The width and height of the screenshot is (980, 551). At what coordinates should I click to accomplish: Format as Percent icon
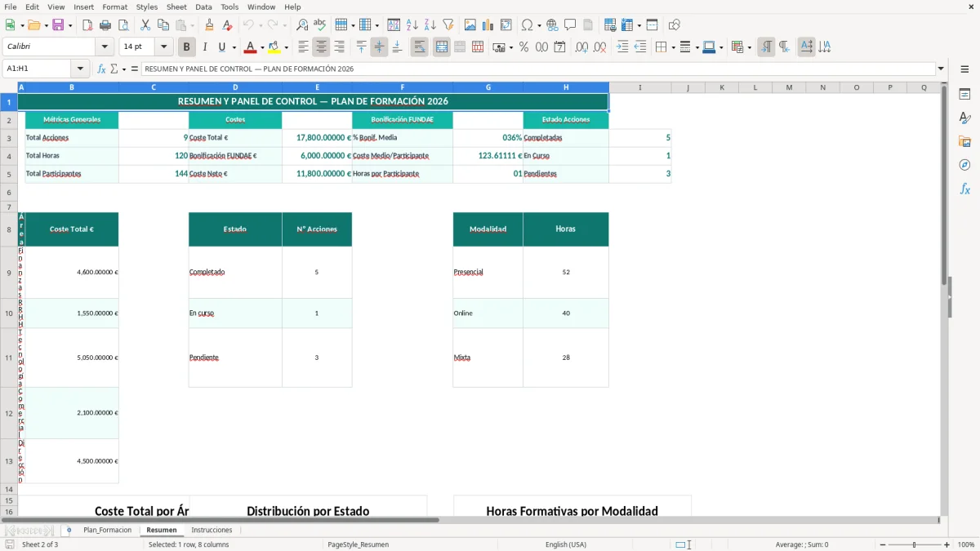click(523, 47)
